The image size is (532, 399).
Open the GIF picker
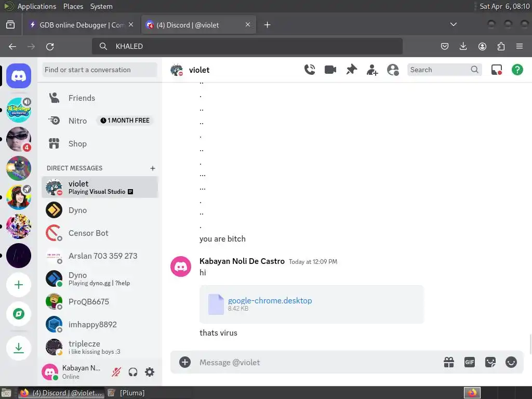coord(470,362)
